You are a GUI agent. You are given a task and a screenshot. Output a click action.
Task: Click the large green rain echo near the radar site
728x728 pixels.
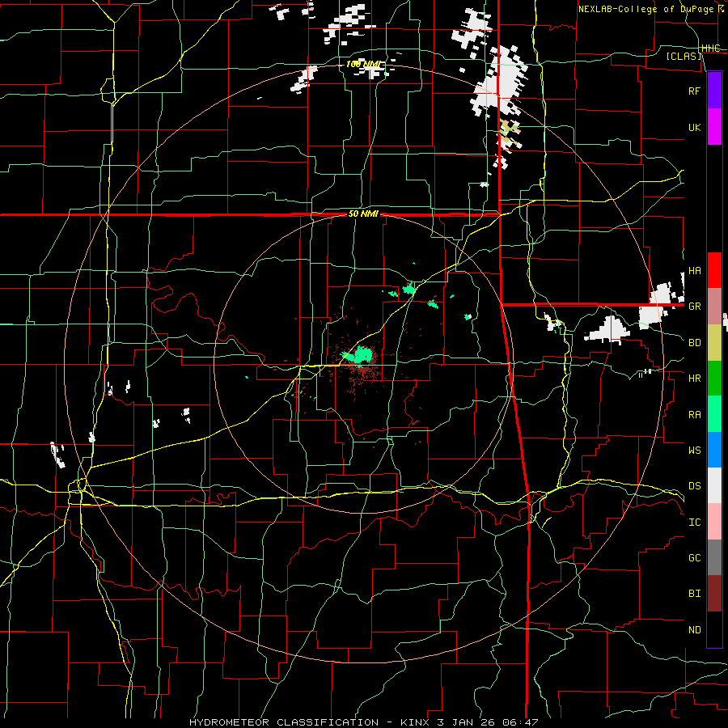click(359, 356)
